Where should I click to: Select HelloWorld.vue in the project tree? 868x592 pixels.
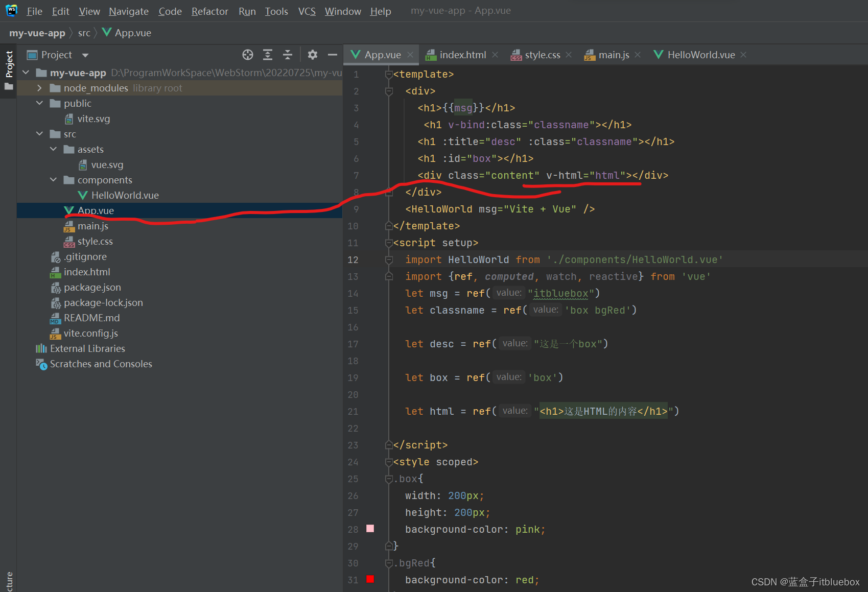coord(125,195)
